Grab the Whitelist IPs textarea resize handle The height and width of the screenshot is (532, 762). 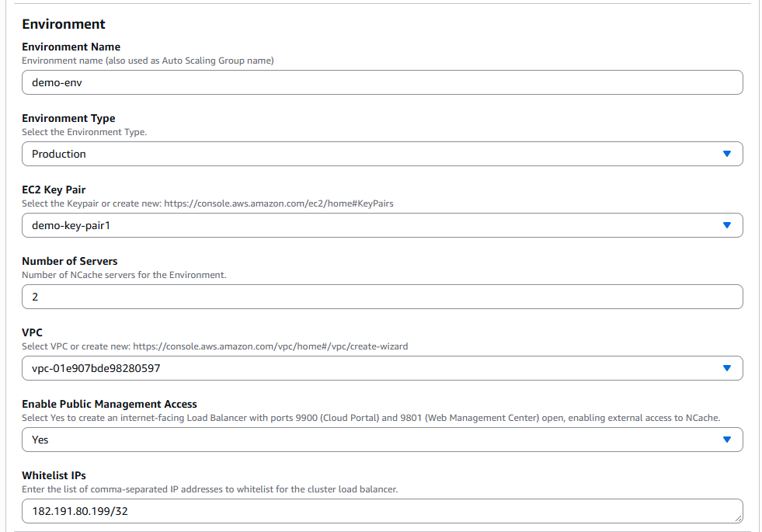(738, 518)
